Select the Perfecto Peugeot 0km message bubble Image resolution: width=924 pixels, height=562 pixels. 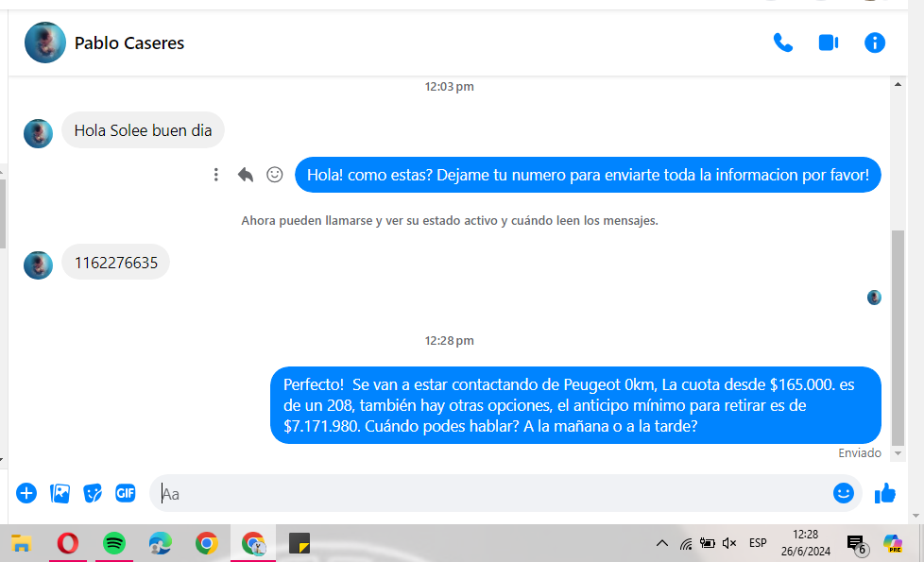pyautogui.click(x=575, y=405)
